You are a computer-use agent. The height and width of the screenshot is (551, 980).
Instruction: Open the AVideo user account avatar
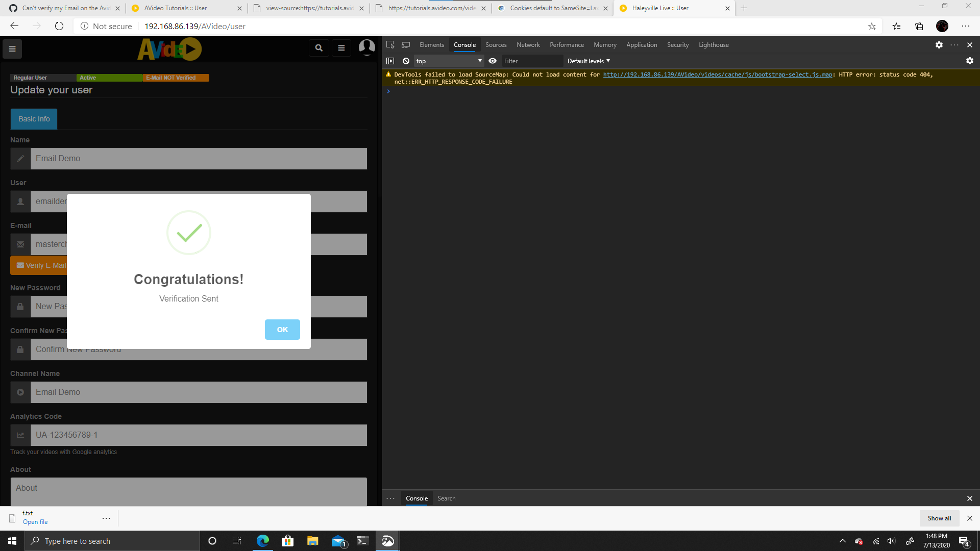(x=366, y=47)
